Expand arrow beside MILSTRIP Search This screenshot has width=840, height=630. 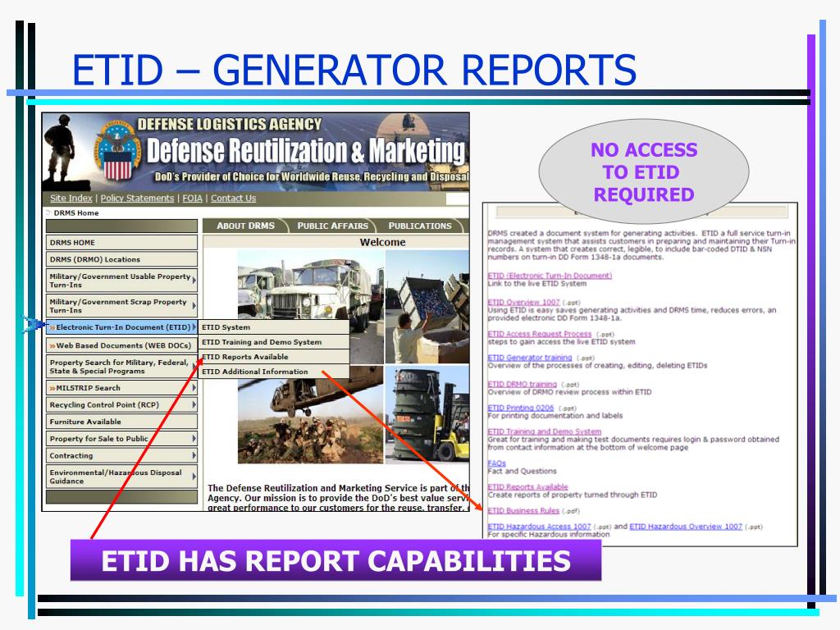tap(194, 387)
